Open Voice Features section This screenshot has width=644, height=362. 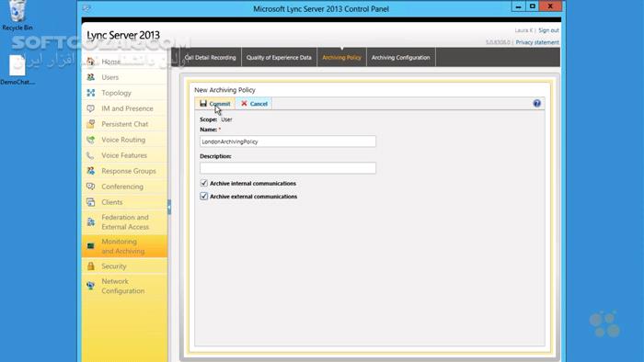(124, 155)
